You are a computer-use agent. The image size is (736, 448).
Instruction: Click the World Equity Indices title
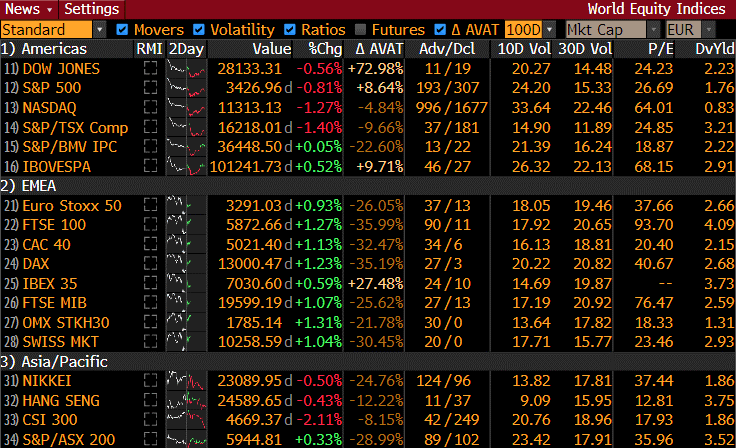tap(656, 9)
